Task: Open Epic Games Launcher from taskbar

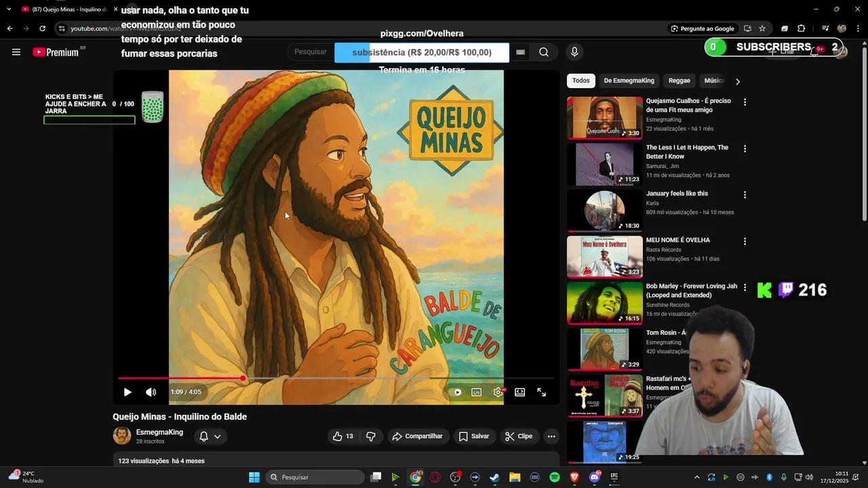Action: (x=614, y=477)
